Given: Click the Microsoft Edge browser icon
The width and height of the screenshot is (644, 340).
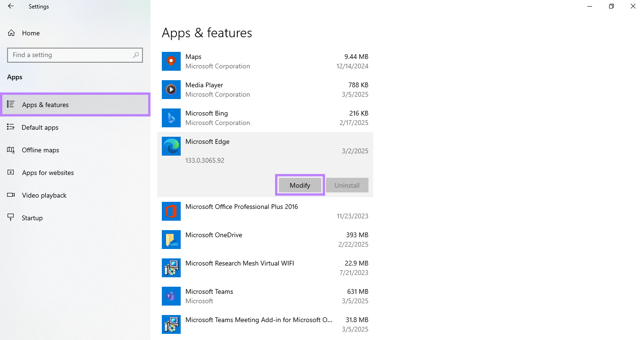Looking at the screenshot, I should (x=171, y=146).
